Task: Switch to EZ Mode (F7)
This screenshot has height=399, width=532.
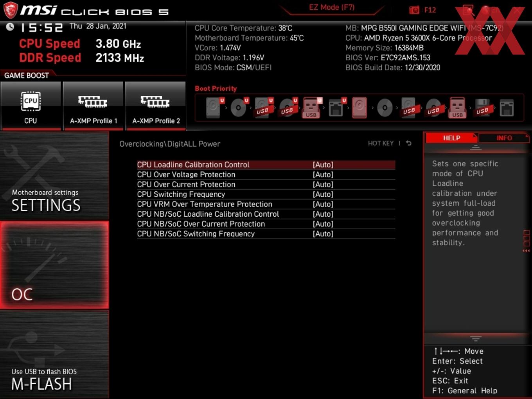Action: pyautogui.click(x=332, y=7)
